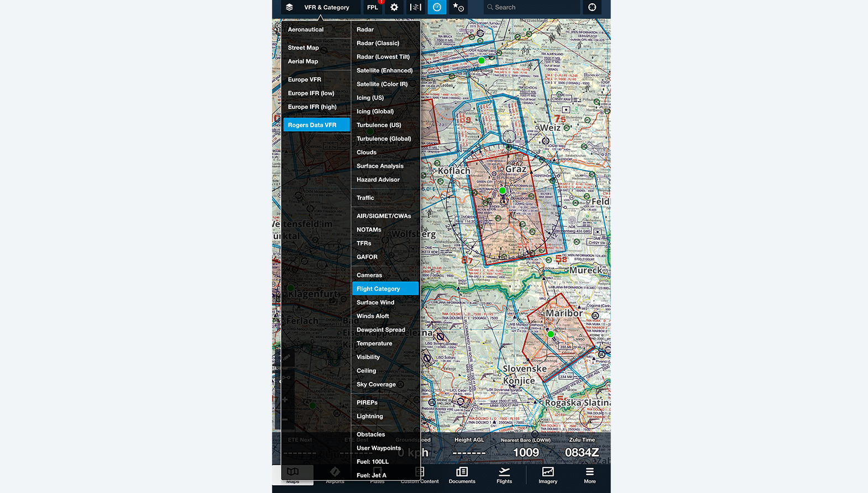Image resolution: width=868 pixels, height=493 pixels.
Task: Click the highlighted timer gauge icon
Action: (437, 7)
